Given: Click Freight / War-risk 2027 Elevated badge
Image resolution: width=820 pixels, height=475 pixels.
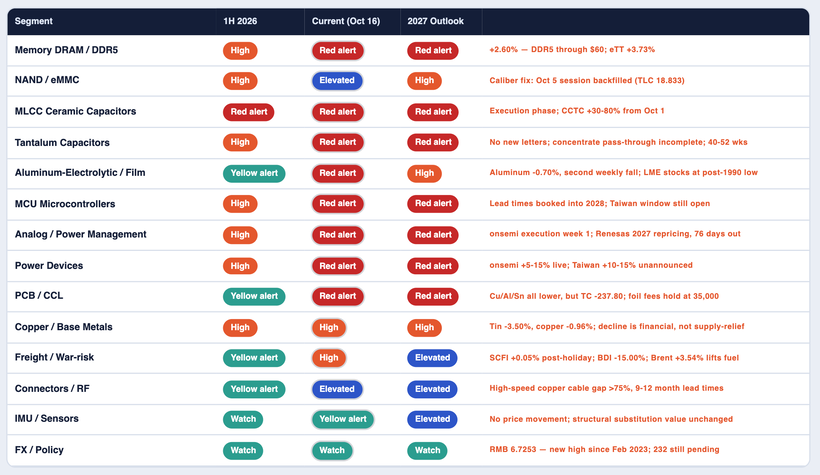Looking at the screenshot, I should 432,358.
